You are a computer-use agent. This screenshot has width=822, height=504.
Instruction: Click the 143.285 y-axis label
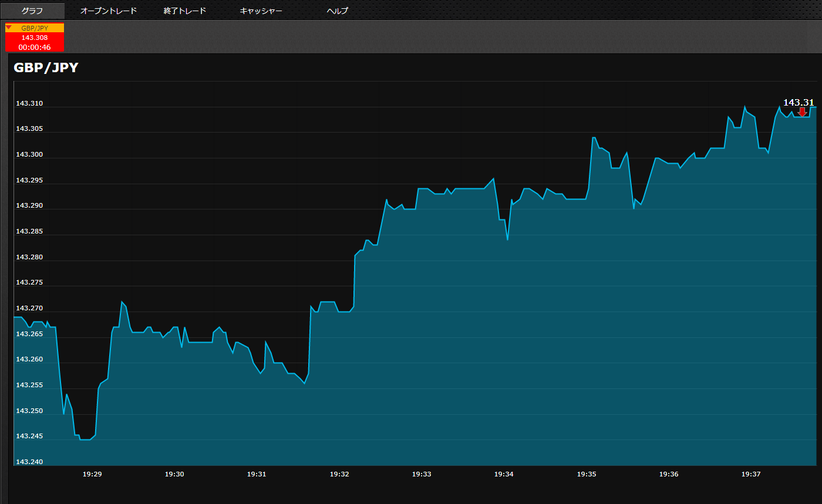29,231
